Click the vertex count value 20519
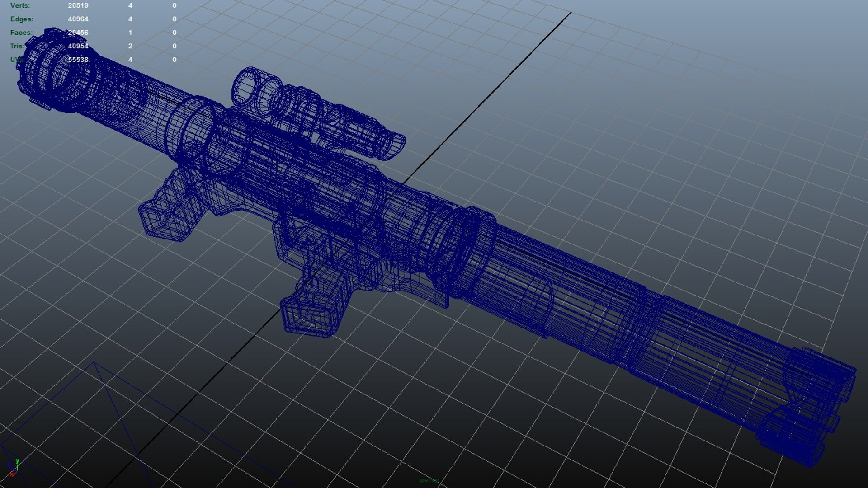This screenshot has height=488, width=868. 78,5
